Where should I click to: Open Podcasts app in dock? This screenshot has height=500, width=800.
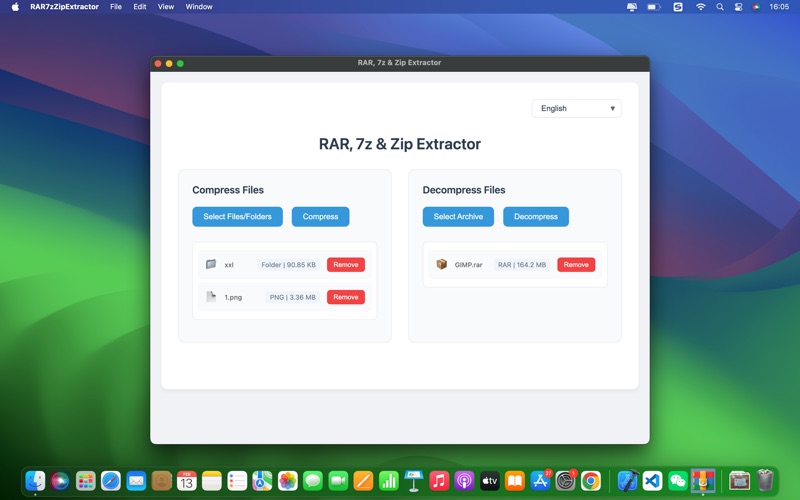pyautogui.click(x=464, y=481)
